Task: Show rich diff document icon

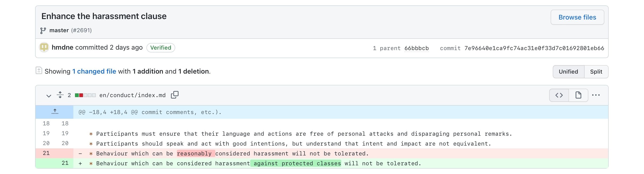Action: tap(578, 95)
